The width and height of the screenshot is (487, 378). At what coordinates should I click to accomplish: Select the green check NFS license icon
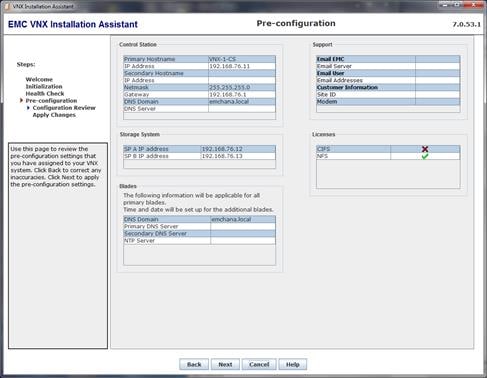[425, 156]
